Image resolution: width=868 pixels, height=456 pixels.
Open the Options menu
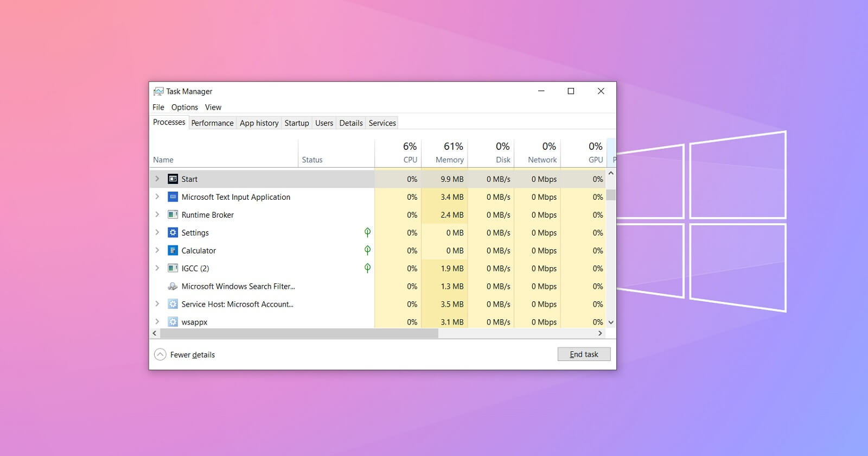coord(184,107)
